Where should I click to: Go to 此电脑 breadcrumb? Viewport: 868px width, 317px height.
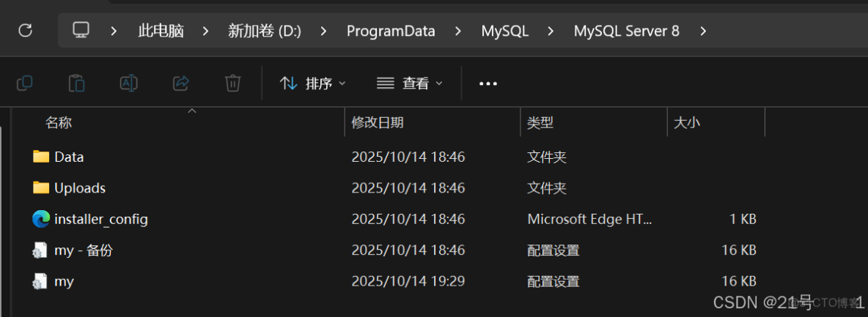coord(161,31)
